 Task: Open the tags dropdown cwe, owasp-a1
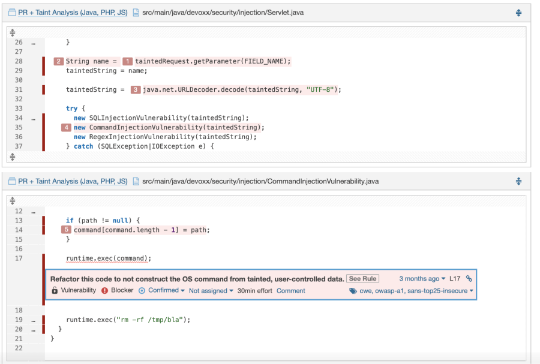tap(411, 291)
